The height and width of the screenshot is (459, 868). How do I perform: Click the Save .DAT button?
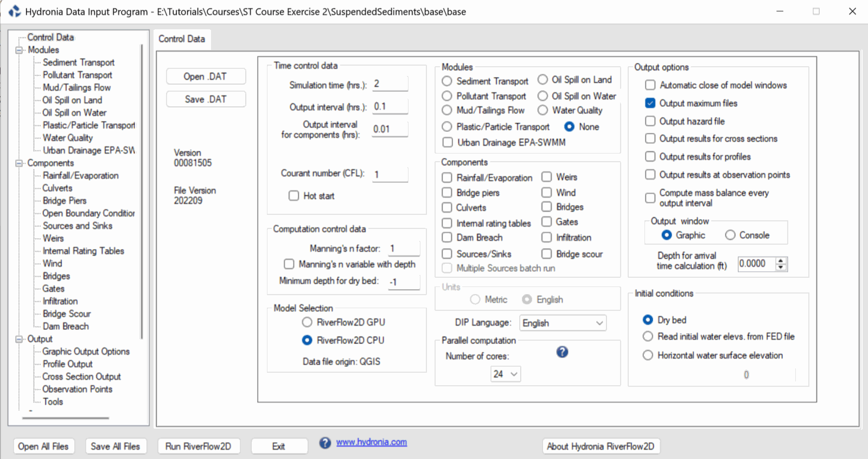pyautogui.click(x=206, y=99)
